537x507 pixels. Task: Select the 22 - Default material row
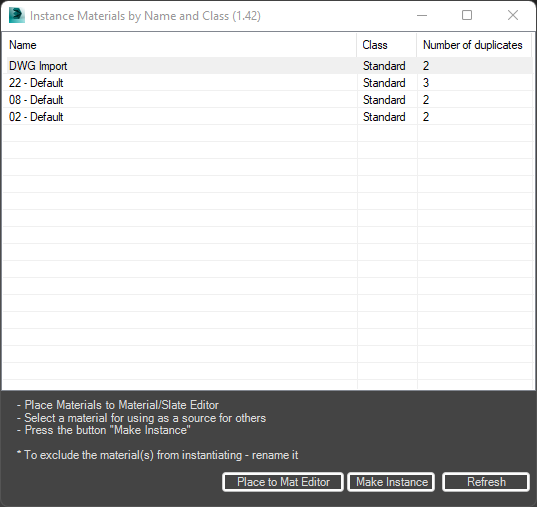click(269, 83)
